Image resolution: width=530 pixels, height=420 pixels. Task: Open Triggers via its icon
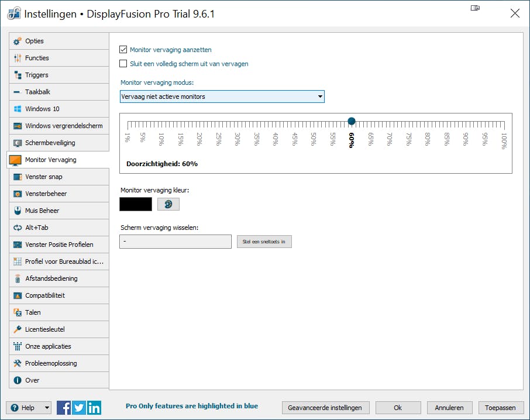point(17,75)
